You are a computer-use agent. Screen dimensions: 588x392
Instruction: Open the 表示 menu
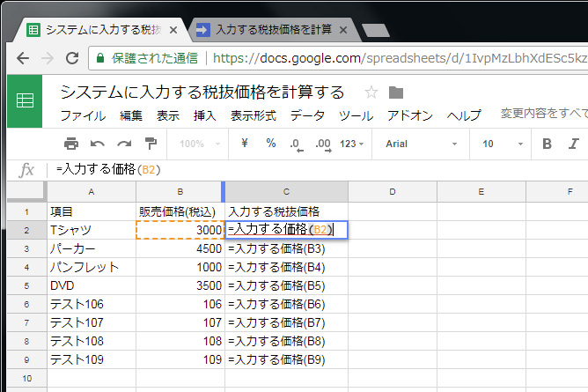pyautogui.click(x=167, y=115)
